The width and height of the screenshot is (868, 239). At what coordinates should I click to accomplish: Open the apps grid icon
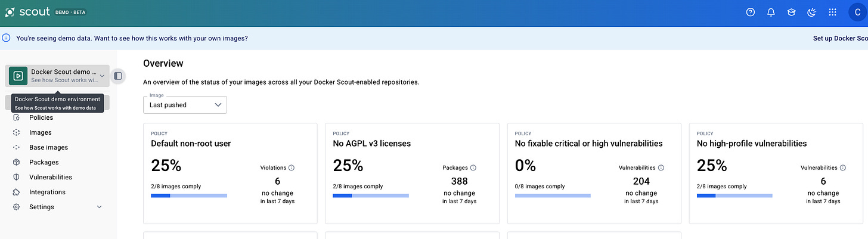click(x=832, y=13)
